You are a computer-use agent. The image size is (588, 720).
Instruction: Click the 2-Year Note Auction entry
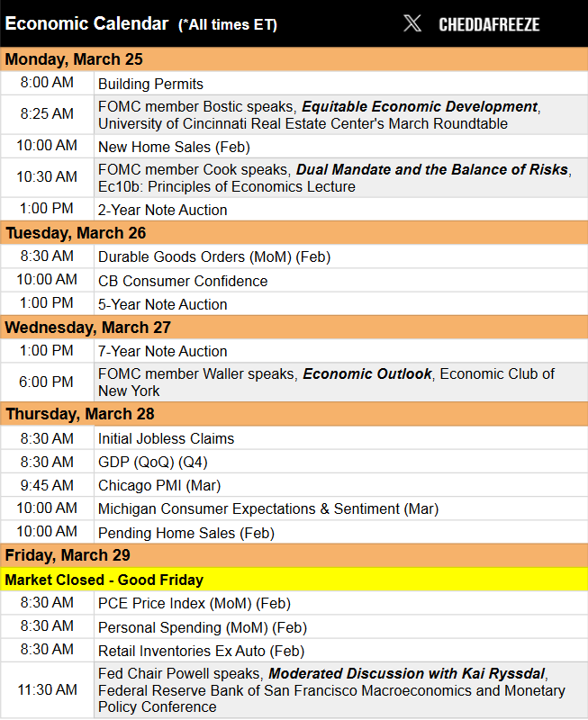click(163, 210)
